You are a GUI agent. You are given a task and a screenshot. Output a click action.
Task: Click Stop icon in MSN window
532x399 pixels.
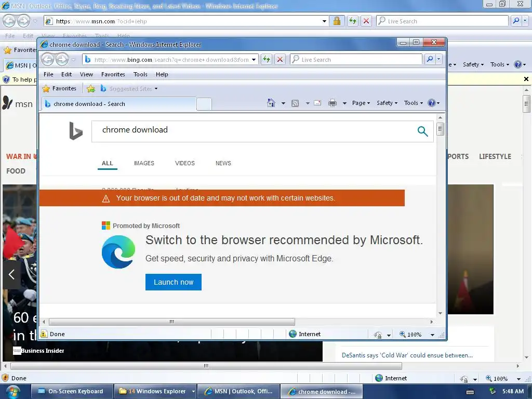pos(366,21)
